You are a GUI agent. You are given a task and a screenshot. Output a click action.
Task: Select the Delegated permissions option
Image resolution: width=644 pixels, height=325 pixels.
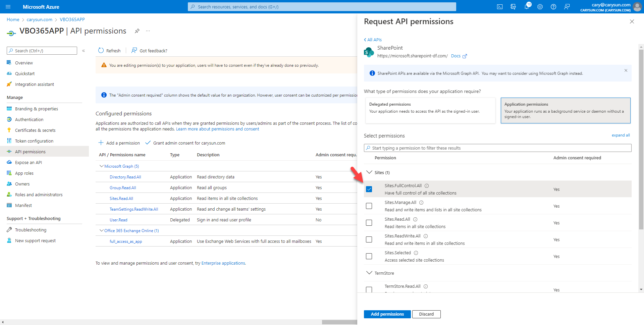pyautogui.click(x=430, y=110)
